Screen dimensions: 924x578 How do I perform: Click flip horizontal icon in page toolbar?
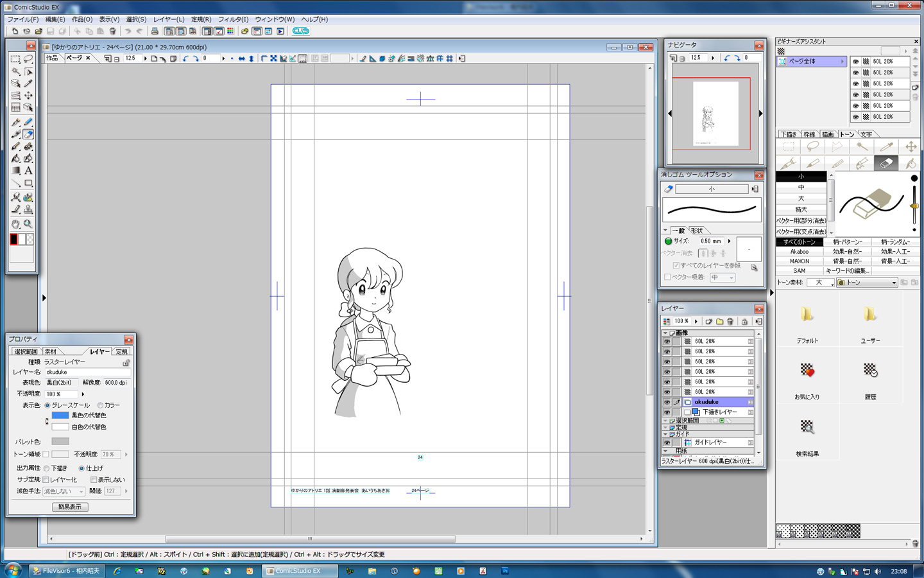coord(241,58)
